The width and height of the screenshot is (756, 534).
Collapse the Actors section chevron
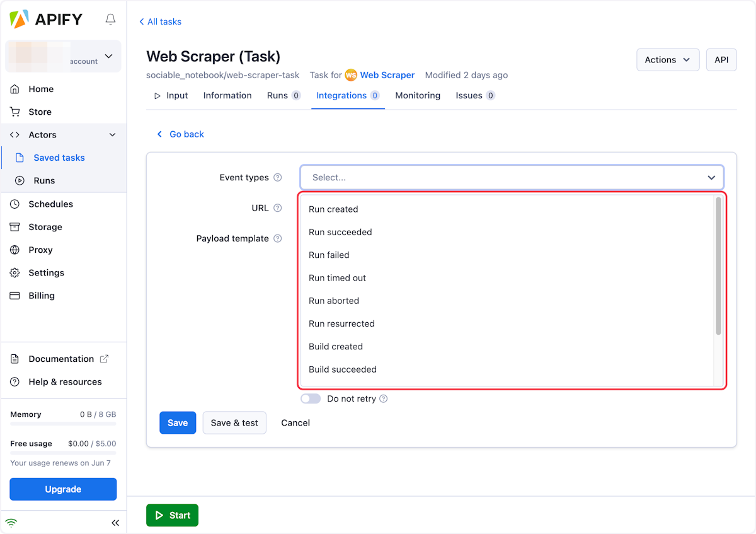pyautogui.click(x=113, y=135)
